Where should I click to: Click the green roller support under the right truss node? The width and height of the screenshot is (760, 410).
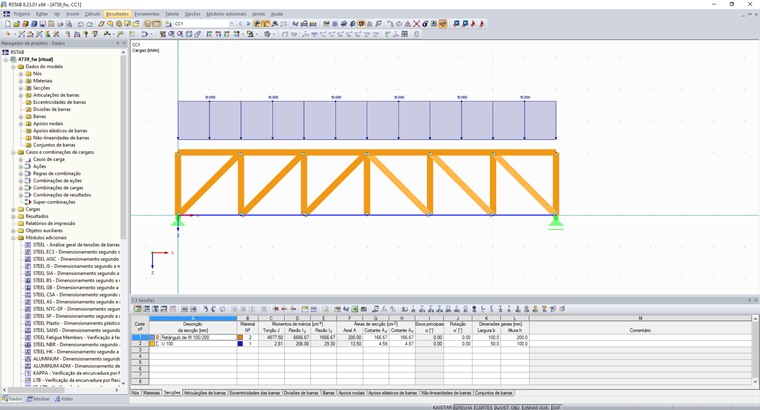(555, 222)
